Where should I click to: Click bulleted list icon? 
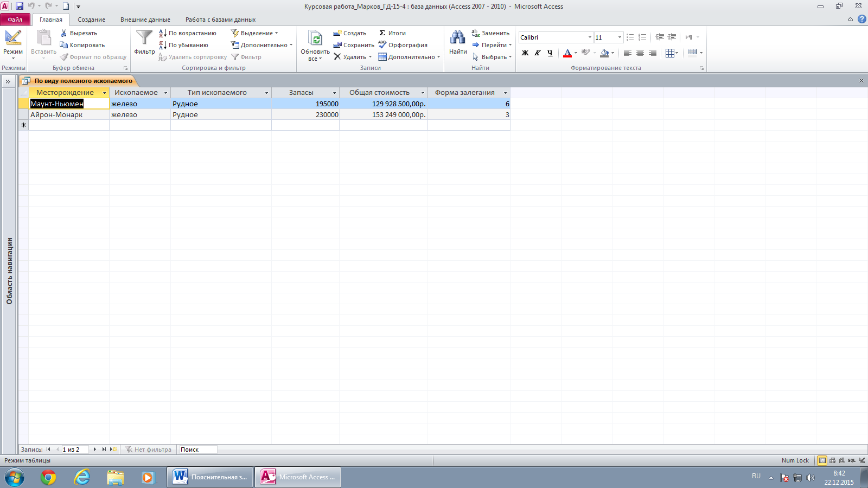[630, 37]
